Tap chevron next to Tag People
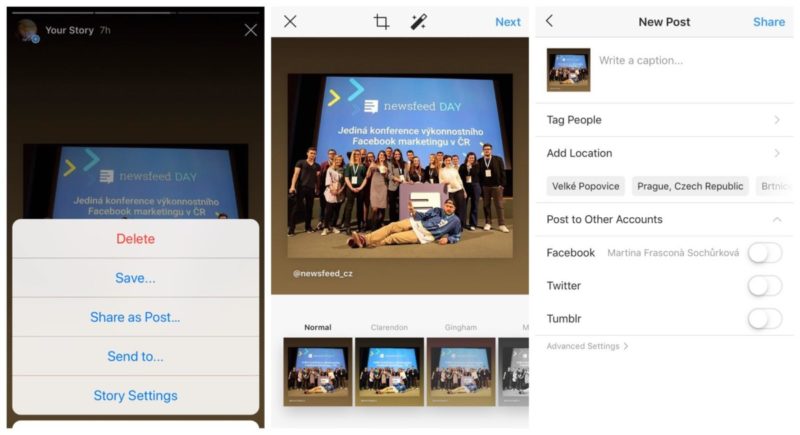 [777, 120]
